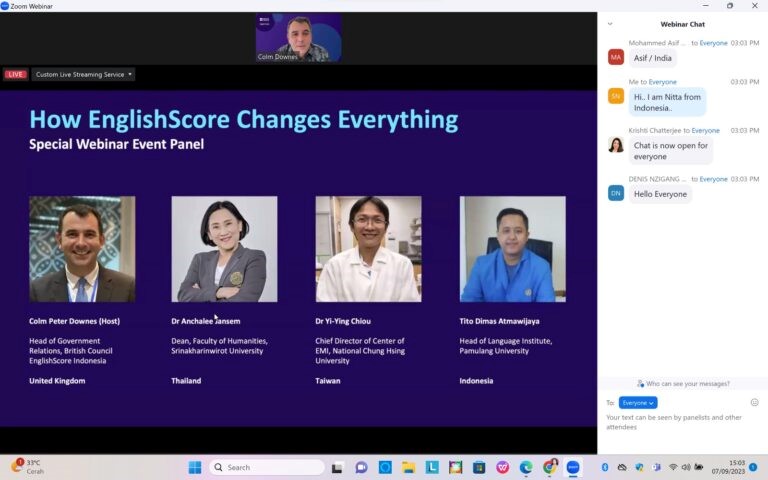The width and height of the screenshot is (768, 480).
Task: Click the slide title 'How EnglishScore Changes Everything'
Action: 243,120
